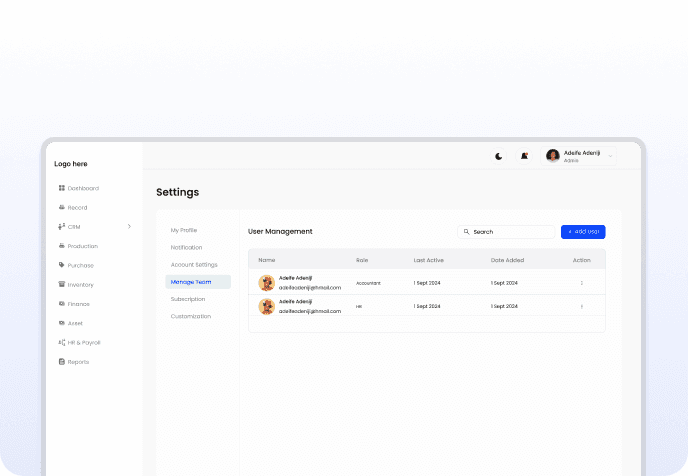Click the Dashboard grid icon in sidebar
The image size is (688, 476).
point(62,188)
